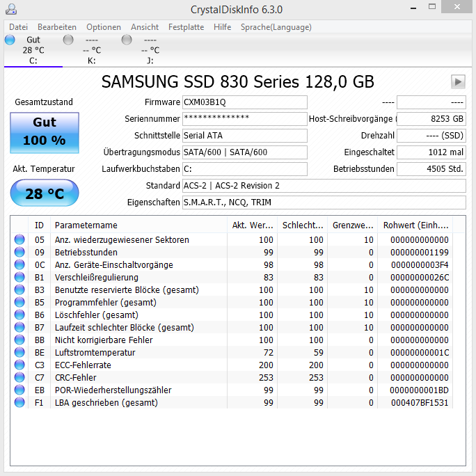
Task: Click status icon for row C3 ECC-Fehlerrate
Action: 19,365
